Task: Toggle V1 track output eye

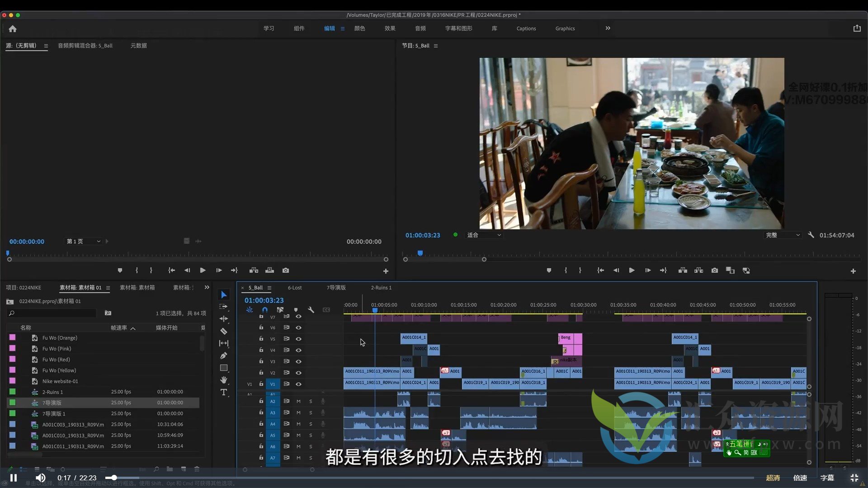Action: [298, 384]
